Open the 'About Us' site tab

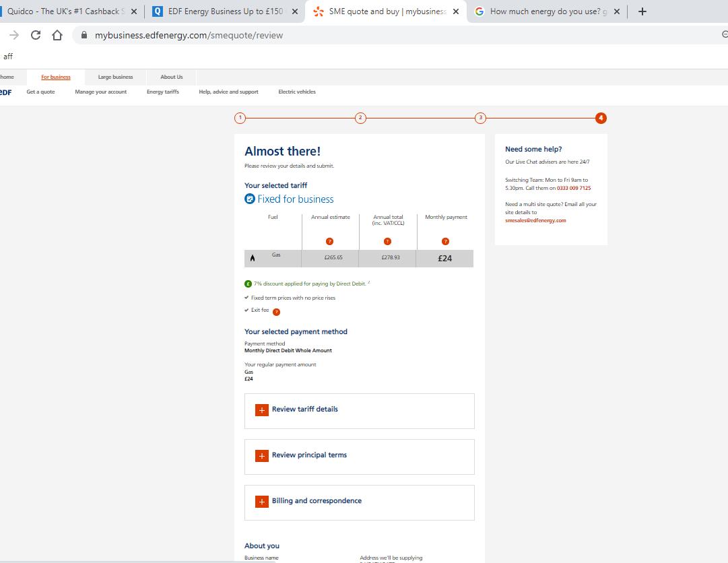tap(171, 77)
